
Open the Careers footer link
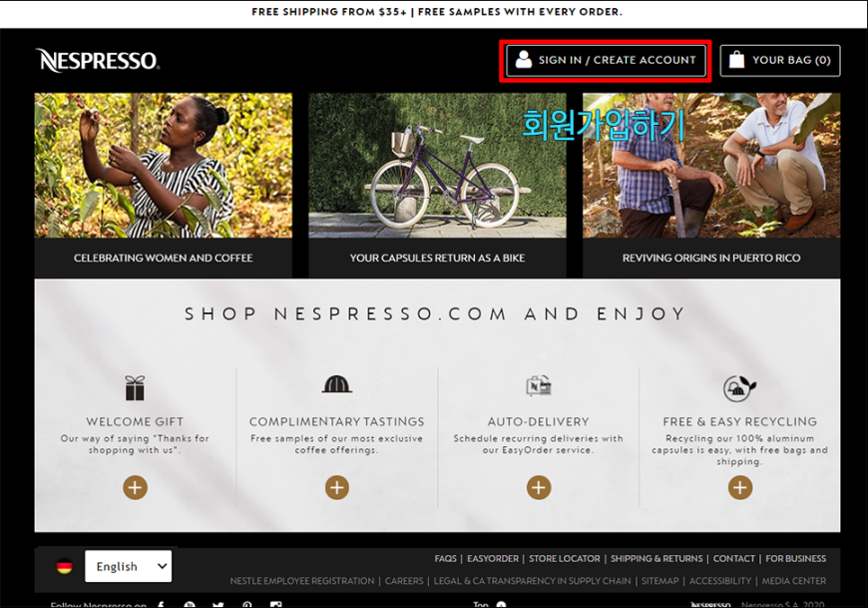click(x=404, y=581)
